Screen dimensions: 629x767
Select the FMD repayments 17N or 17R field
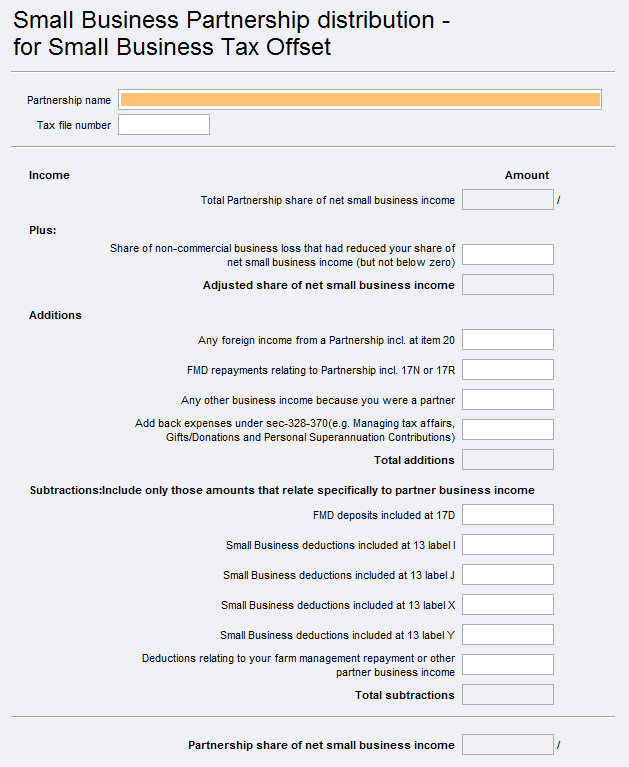click(x=507, y=370)
